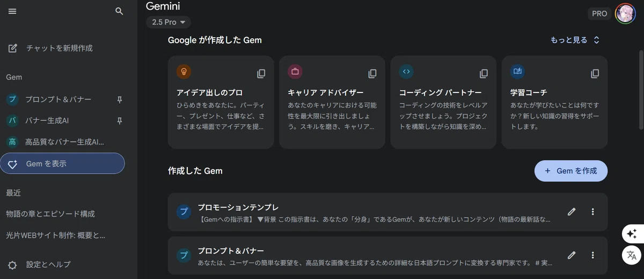This screenshot has width=644, height=279.
Task: Open the プロンプト＆バナー Gem in sidebar
Action: tap(58, 99)
